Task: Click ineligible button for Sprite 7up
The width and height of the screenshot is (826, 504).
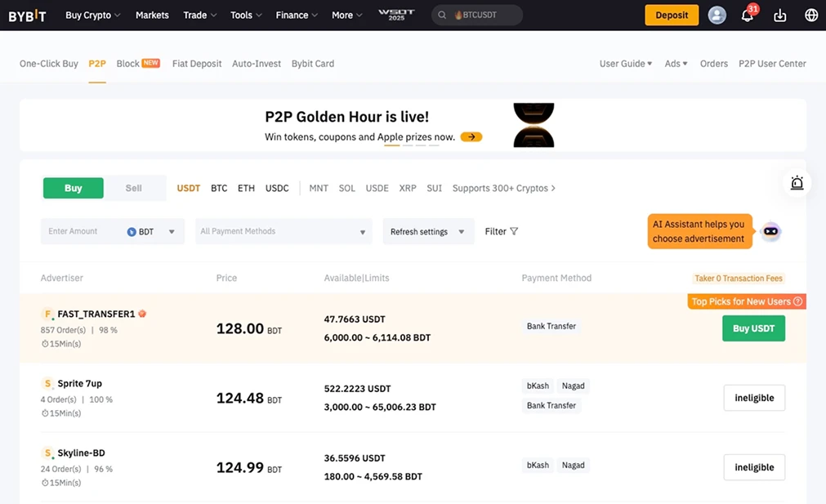Action: 754,398
